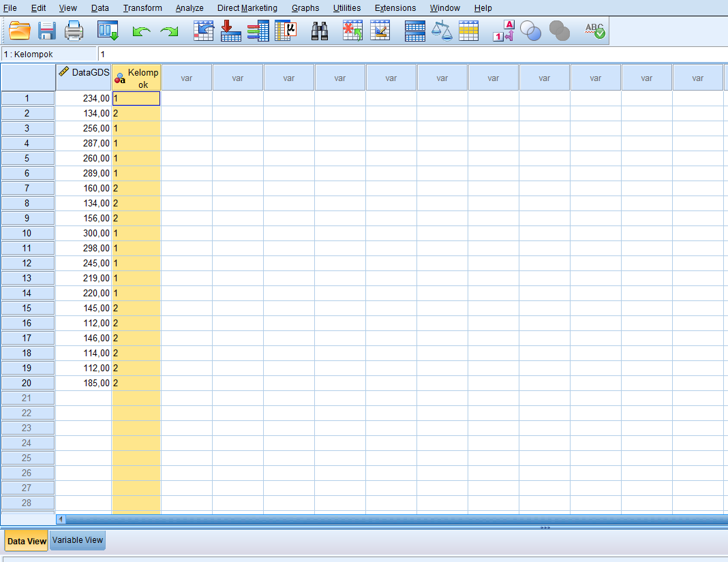Image resolution: width=728 pixels, height=562 pixels.
Task: Print the dataset printer icon
Action: pyautogui.click(x=74, y=31)
